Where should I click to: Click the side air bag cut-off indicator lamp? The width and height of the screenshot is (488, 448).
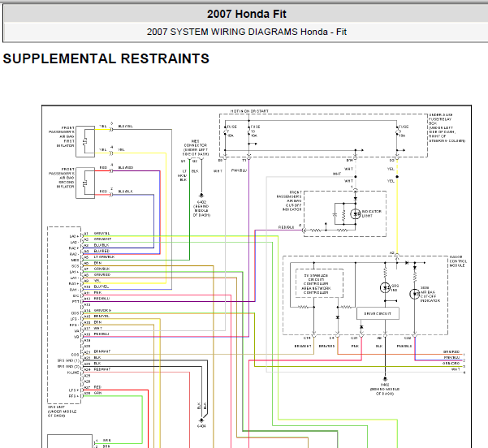click(415, 294)
